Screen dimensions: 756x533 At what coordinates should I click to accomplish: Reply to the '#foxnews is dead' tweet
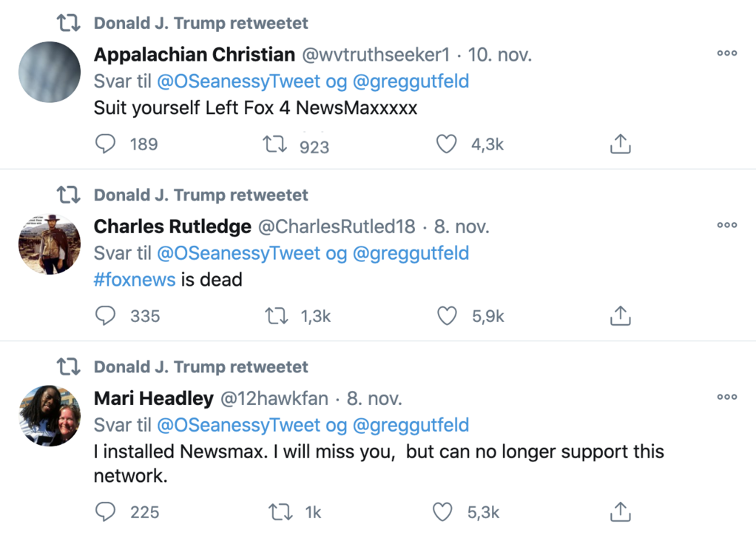[x=105, y=315]
